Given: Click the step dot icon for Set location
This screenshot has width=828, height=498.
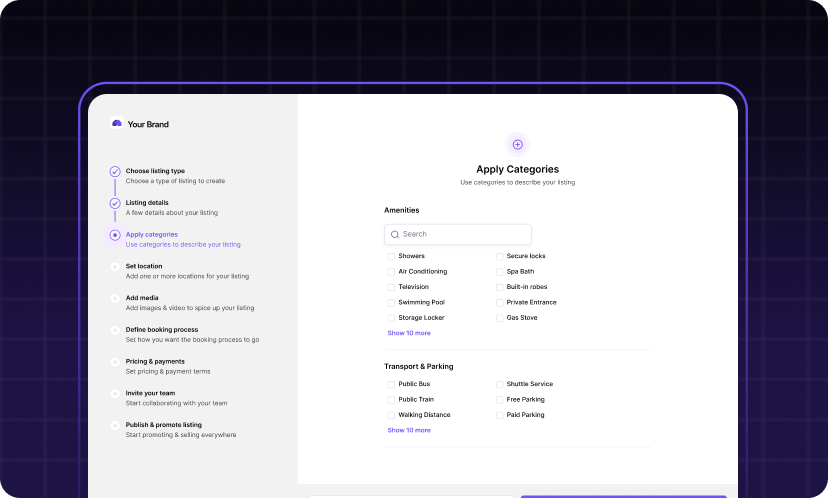Looking at the screenshot, I should pyautogui.click(x=115, y=267).
